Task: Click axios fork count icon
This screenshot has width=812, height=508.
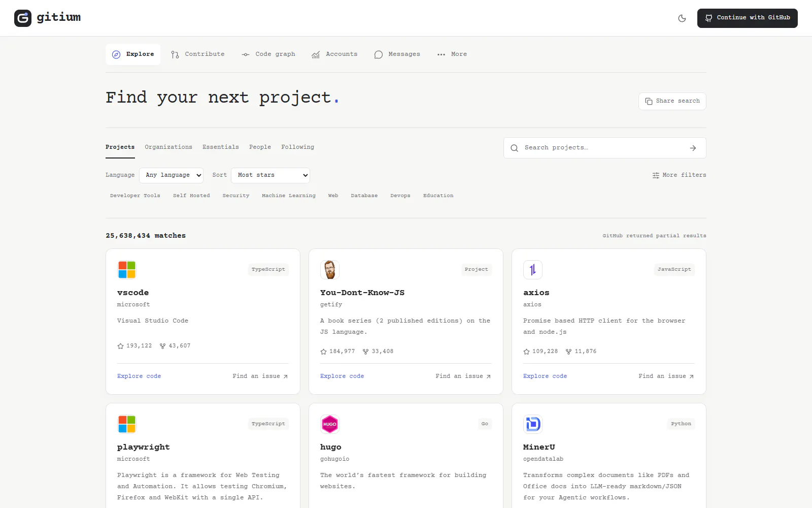Action: tap(568, 352)
